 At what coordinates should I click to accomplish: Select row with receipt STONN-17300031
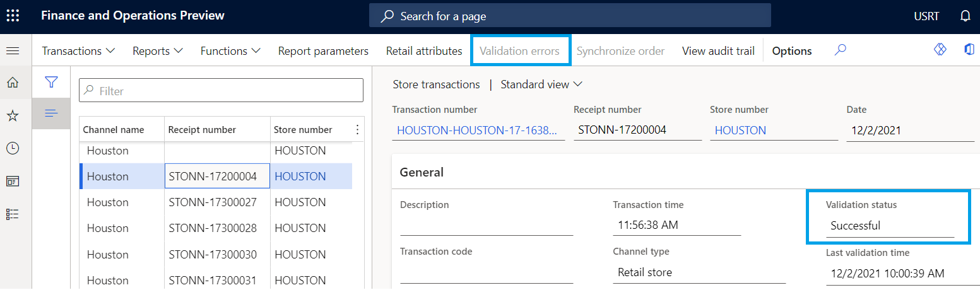pos(216,280)
